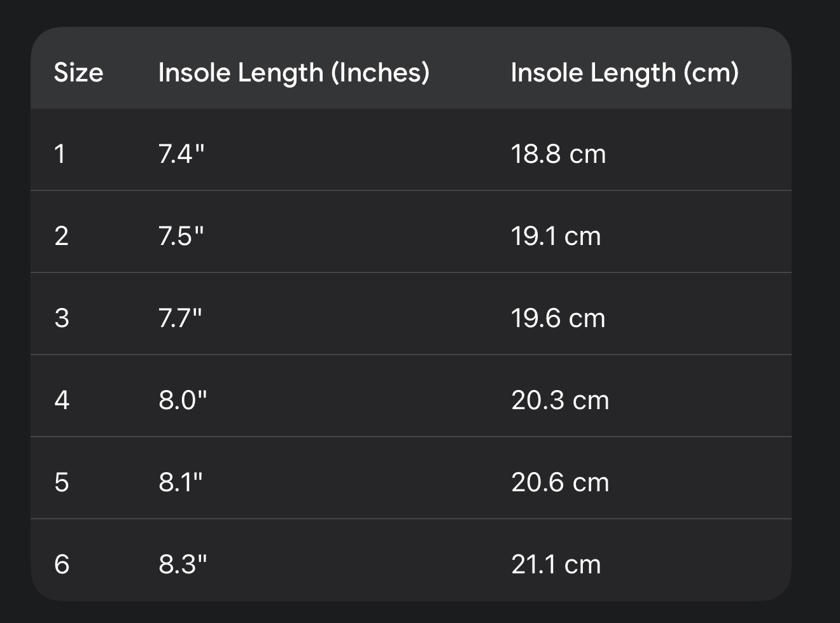Click the size 5 cell
The image size is (840, 623).
point(61,482)
